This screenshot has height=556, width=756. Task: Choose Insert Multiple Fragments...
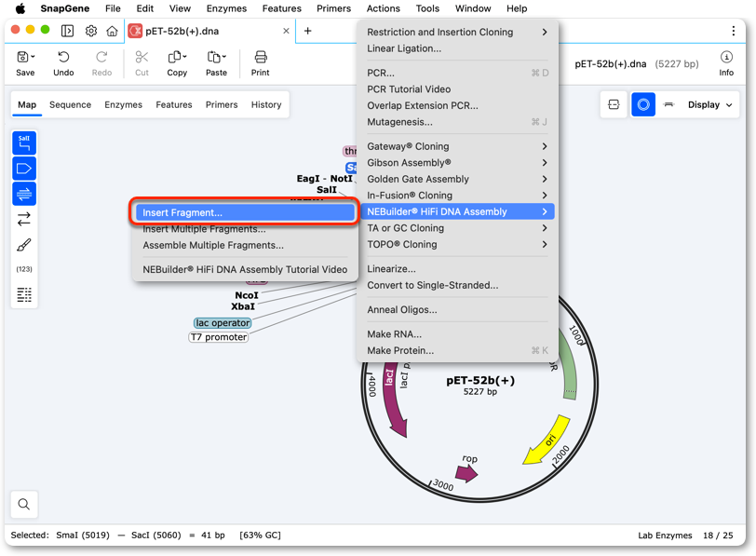click(x=245, y=229)
